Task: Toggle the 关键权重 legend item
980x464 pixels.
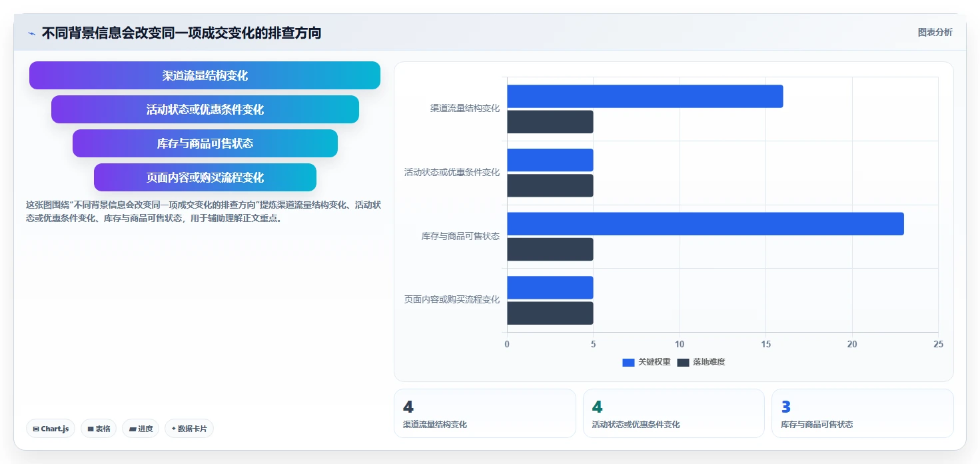Action: tap(646, 362)
